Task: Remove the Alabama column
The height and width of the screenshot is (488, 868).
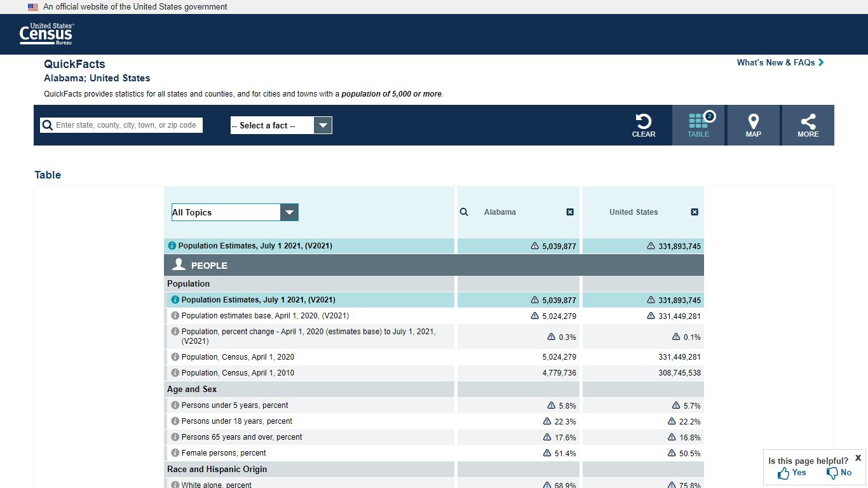Action: [570, 212]
